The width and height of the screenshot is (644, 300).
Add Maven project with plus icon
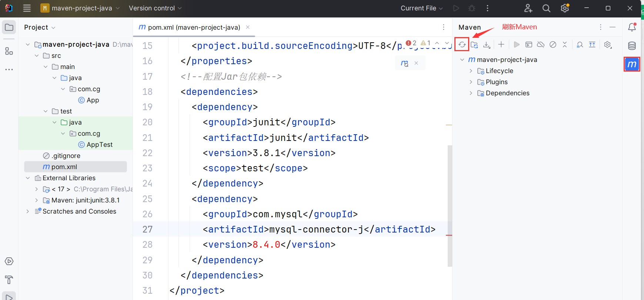coord(501,44)
